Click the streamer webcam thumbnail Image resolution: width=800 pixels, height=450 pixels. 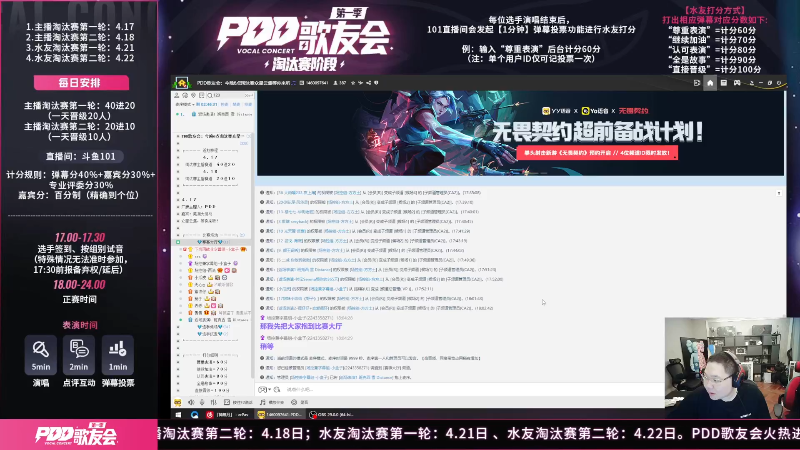[732, 368]
